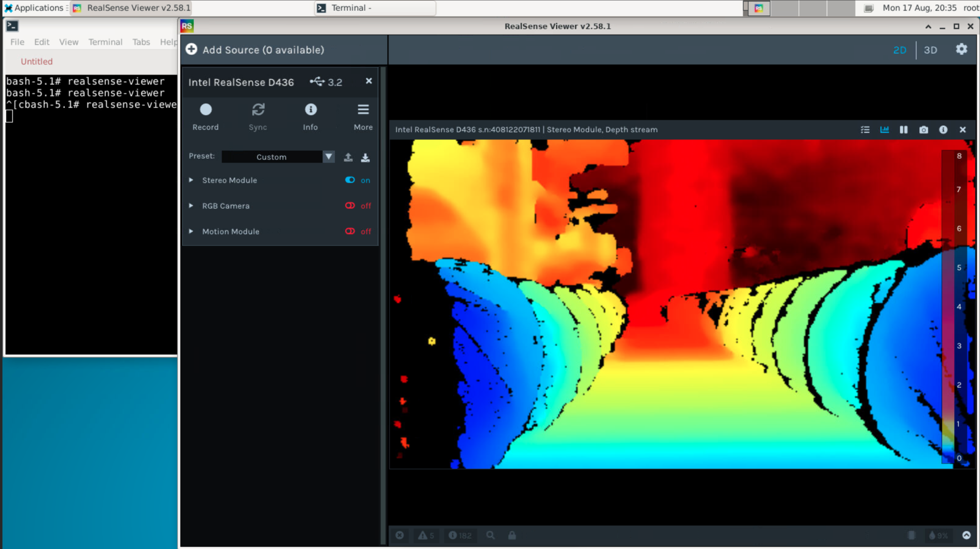Image resolution: width=980 pixels, height=549 pixels.
Task: Click the left panel vertical scrollbar
Action: pyautogui.click(x=383, y=305)
